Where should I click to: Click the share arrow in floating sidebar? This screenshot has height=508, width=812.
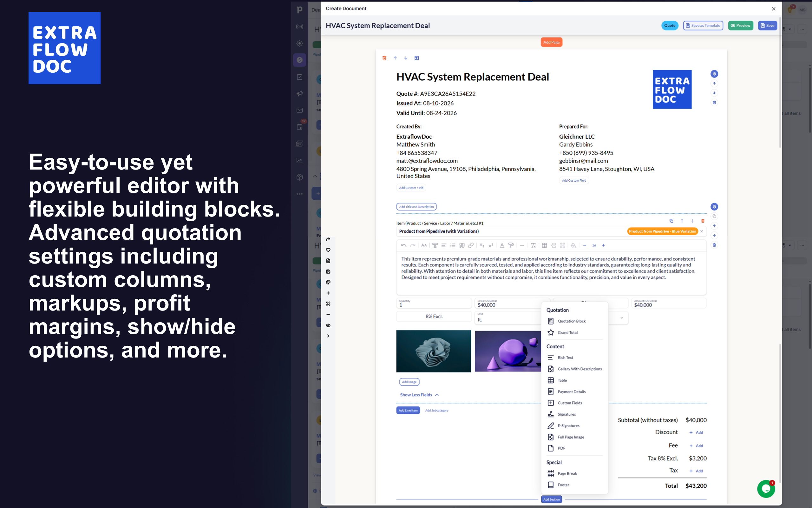click(x=328, y=239)
